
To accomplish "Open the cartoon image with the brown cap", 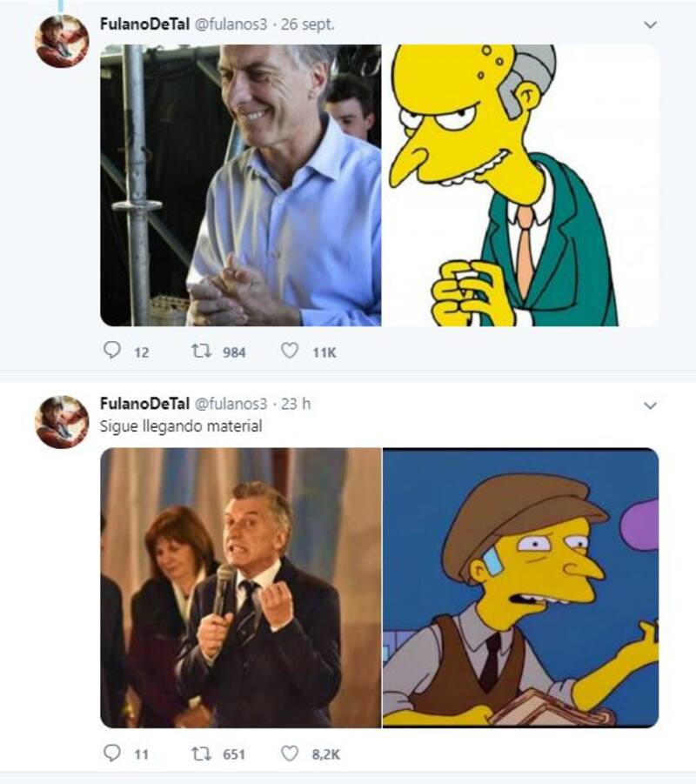I will [520, 587].
